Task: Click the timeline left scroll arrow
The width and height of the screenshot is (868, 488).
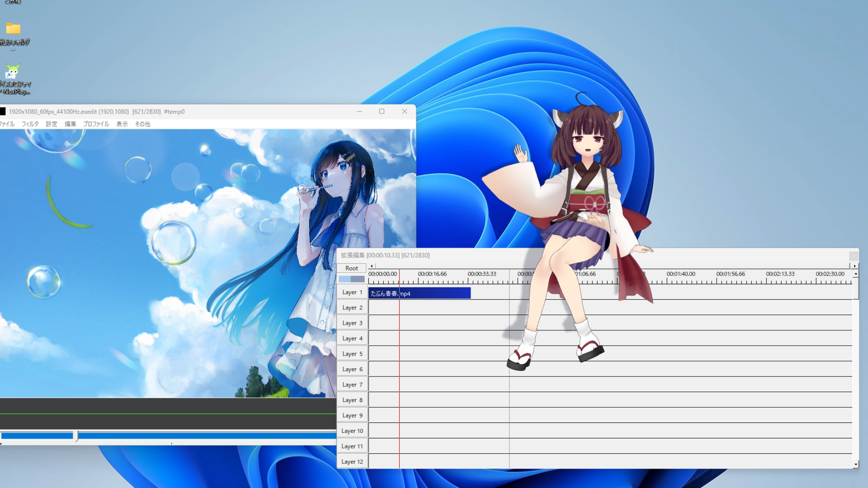Action: pos(372,266)
